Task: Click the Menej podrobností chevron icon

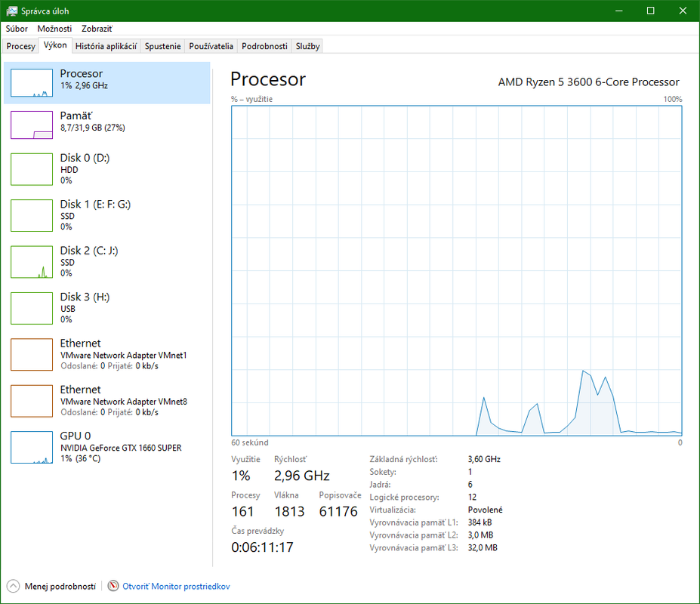Action: pos(14,586)
